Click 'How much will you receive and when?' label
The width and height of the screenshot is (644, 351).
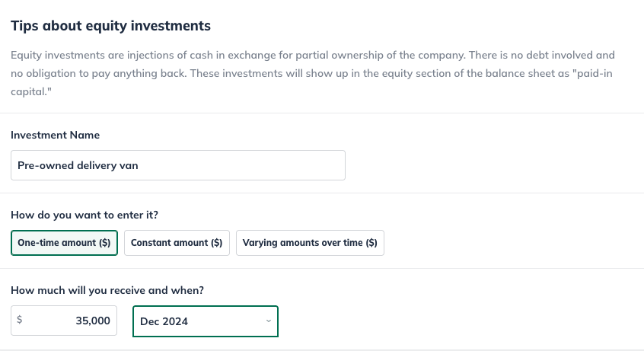[x=107, y=290]
